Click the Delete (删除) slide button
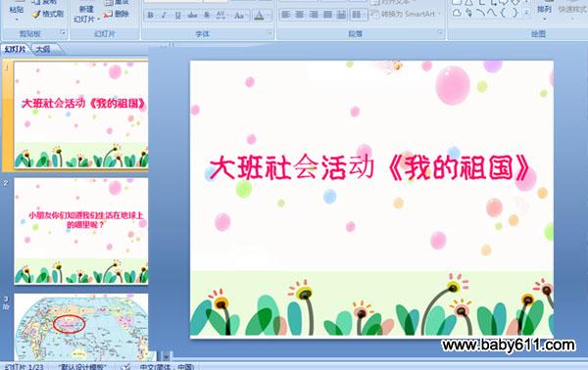The width and height of the screenshot is (588, 370). (x=117, y=15)
